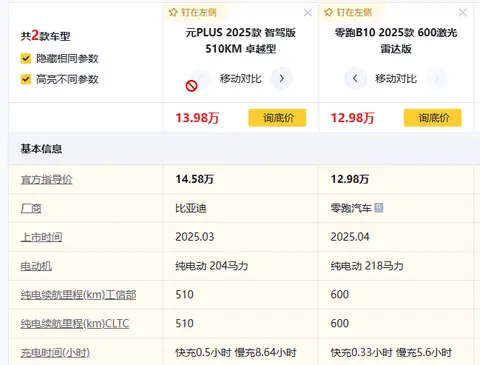Uncheck 高亮不同参数 checkbox
The width and height of the screenshot is (480, 365).
click(x=26, y=79)
